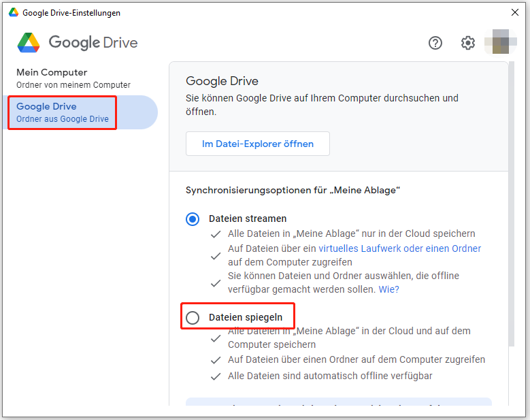Close the Google Drive-Einstellungen window
The image size is (530, 420).
(514, 12)
